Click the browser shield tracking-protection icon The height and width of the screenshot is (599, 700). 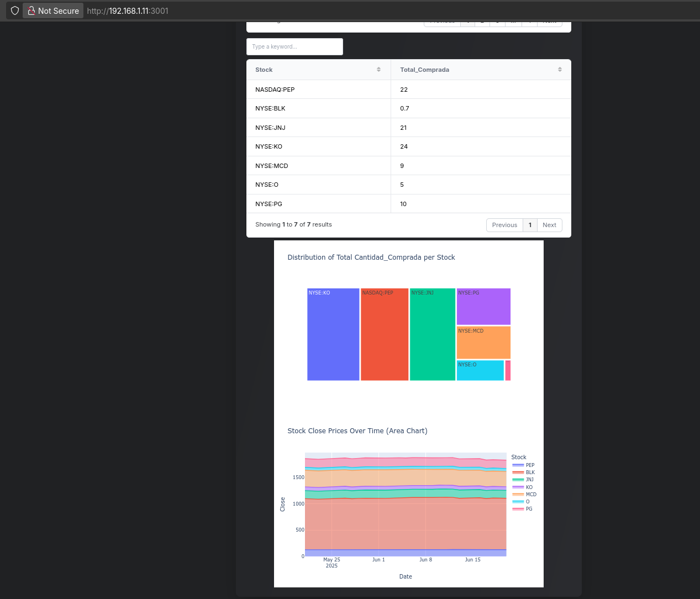pyautogui.click(x=15, y=10)
